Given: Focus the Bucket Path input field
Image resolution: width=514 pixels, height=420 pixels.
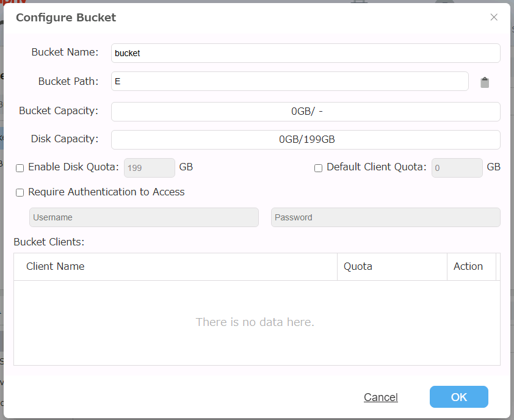Looking at the screenshot, I should coord(289,81).
